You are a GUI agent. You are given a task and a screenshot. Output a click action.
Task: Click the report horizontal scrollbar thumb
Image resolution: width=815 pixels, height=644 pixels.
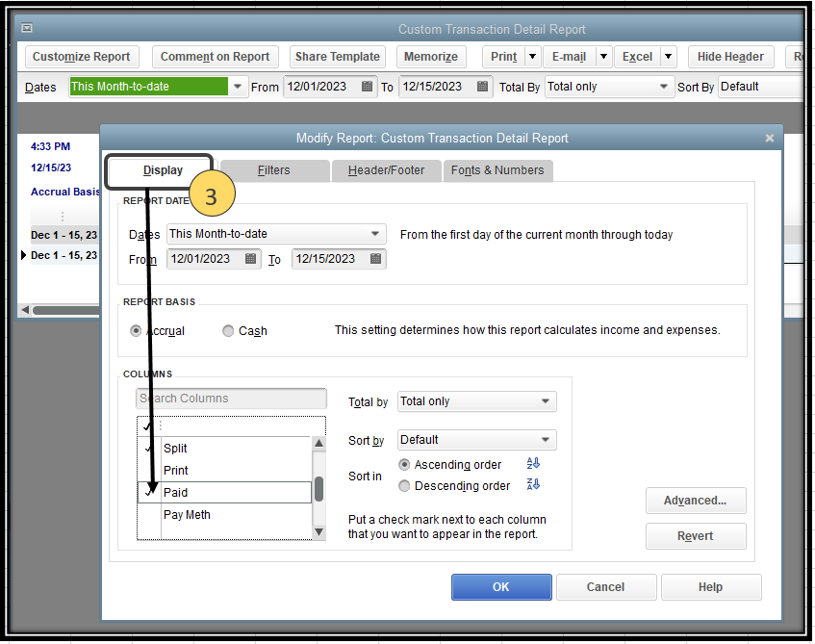point(65,310)
